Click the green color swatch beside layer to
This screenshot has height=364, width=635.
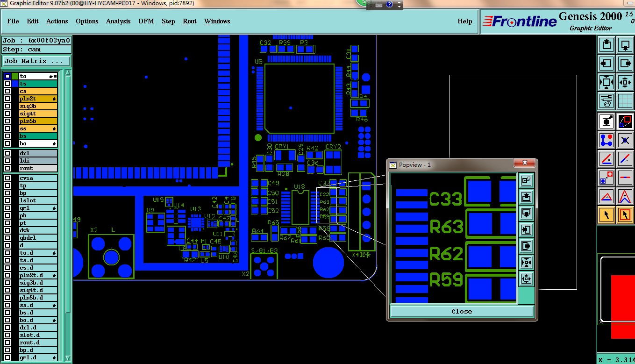(15, 76)
